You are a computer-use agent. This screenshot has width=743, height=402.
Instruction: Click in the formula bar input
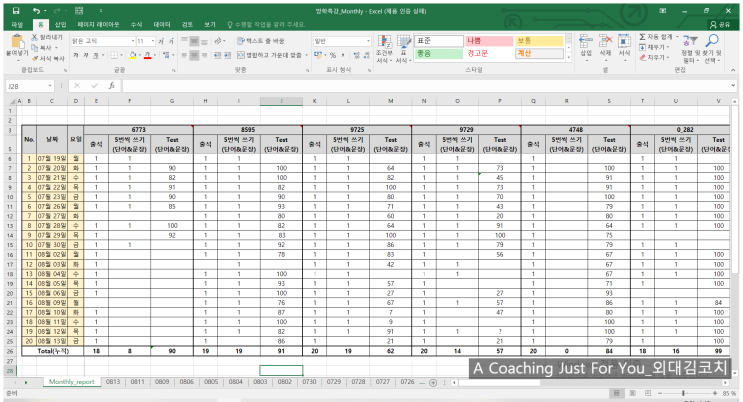[424, 86]
